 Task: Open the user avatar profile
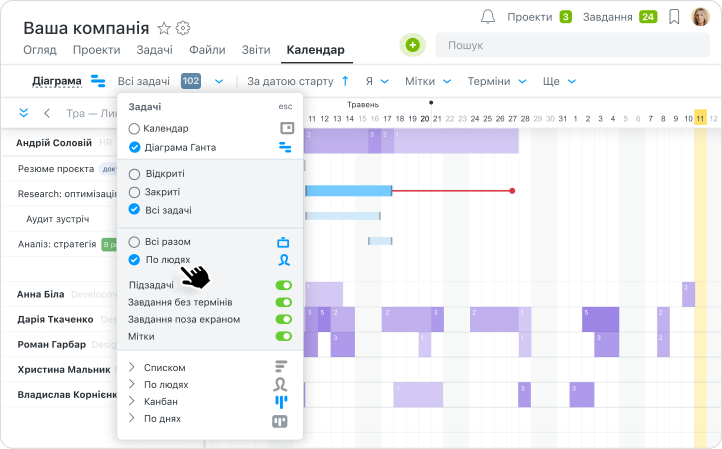click(x=700, y=17)
